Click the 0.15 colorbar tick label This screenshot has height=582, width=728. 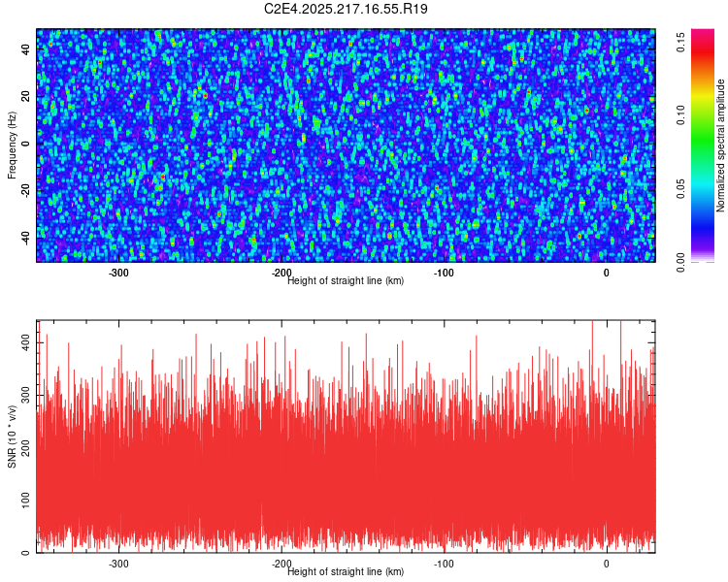680,42
